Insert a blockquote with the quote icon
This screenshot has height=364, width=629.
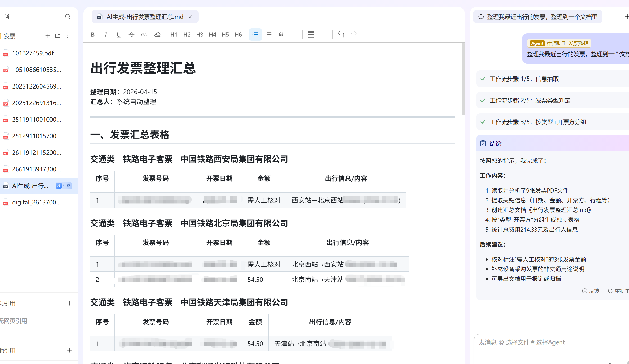281,35
